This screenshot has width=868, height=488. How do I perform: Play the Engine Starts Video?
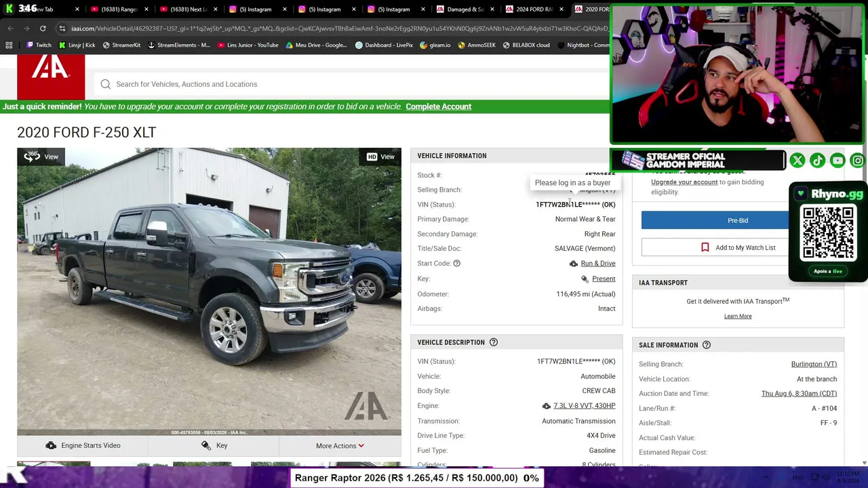(x=82, y=445)
